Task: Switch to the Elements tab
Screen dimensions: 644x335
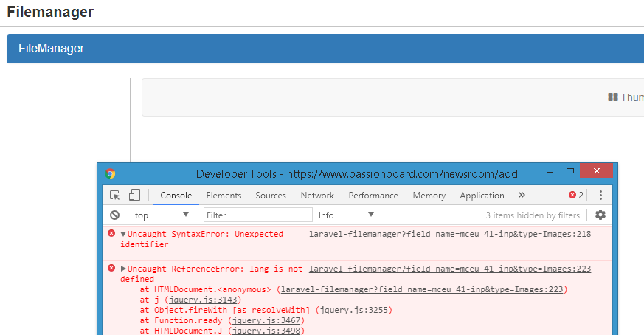Action: (224, 196)
